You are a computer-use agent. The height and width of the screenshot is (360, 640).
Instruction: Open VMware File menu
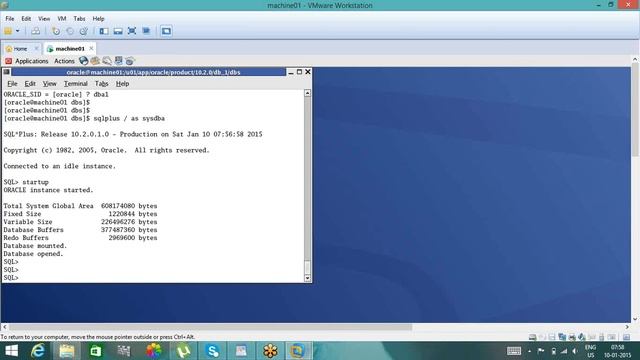10,19
